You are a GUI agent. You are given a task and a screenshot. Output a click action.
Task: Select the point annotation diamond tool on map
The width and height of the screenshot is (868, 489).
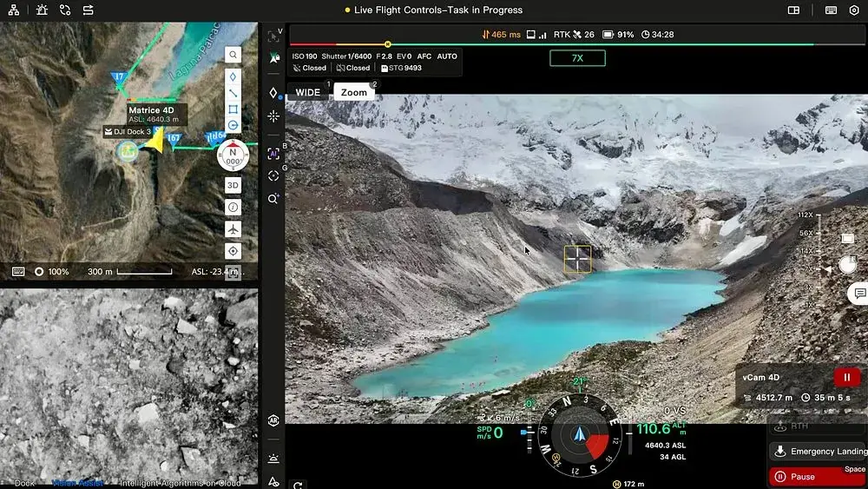point(233,76)
